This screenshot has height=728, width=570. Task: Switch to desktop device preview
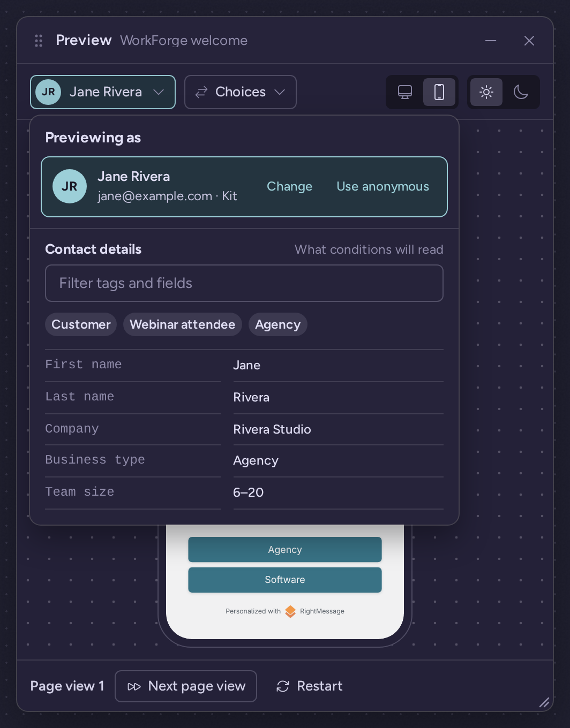pyautogui.click(x=405, y=92)
